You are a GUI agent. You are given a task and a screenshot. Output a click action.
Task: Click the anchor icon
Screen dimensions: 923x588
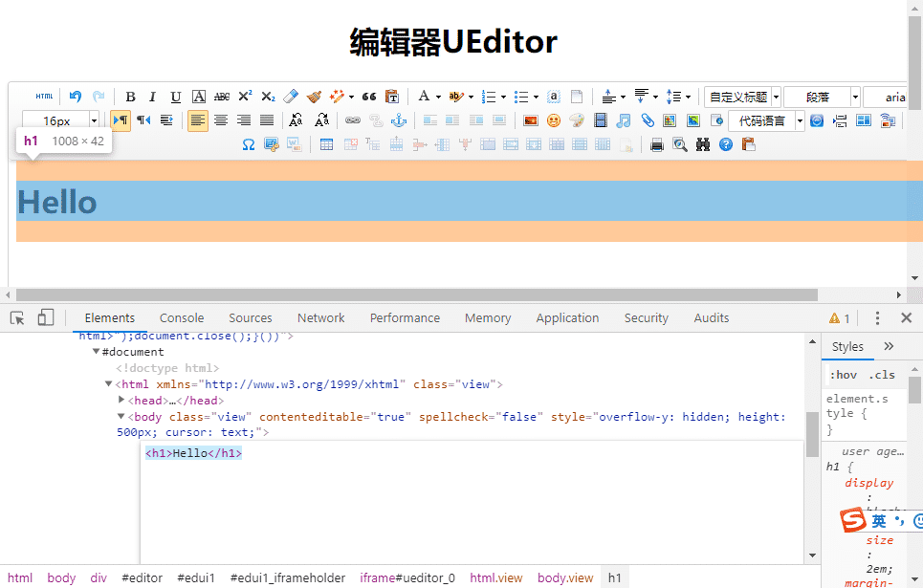pyautogui.click(x=399, y=120)
